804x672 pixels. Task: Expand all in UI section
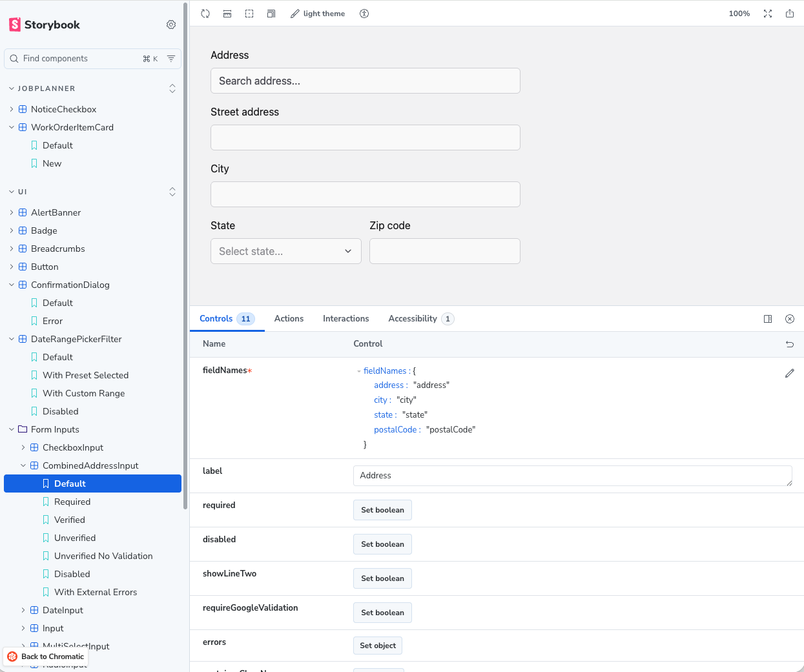tap(172, 192)
